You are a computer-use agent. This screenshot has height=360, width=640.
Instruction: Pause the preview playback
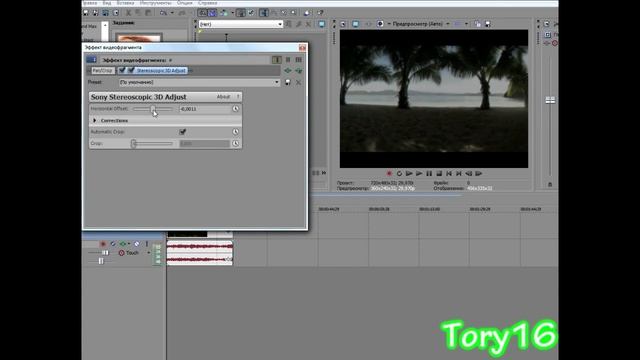429,173
